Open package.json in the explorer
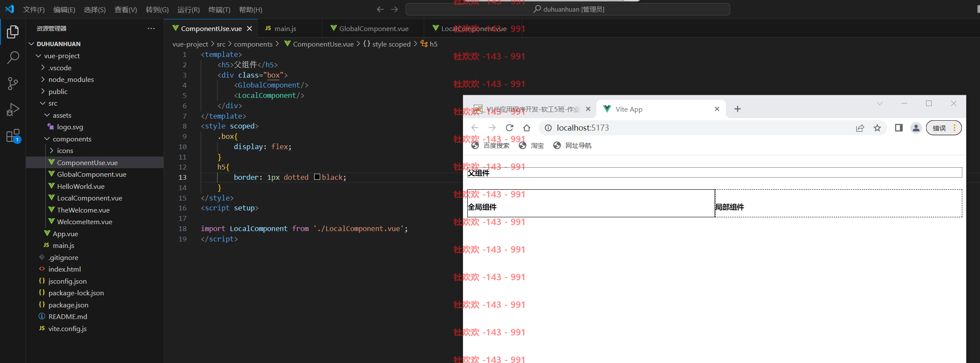 (x=95, y=305)
